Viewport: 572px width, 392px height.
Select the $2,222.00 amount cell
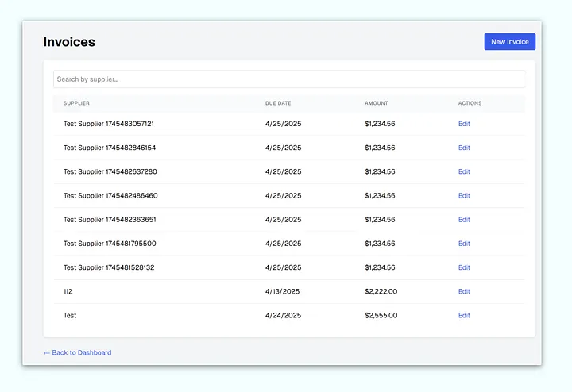(x=381, y=291)
